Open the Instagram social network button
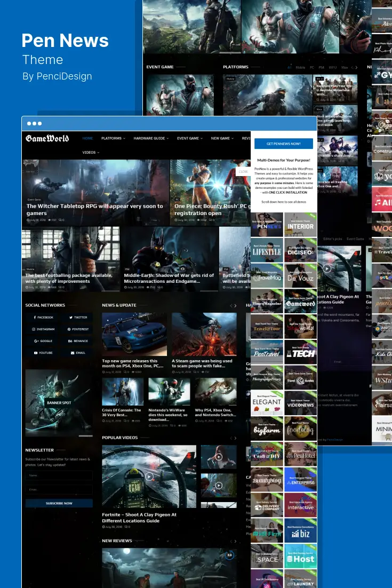The image size is (392, 588). [x=44, y=329]
